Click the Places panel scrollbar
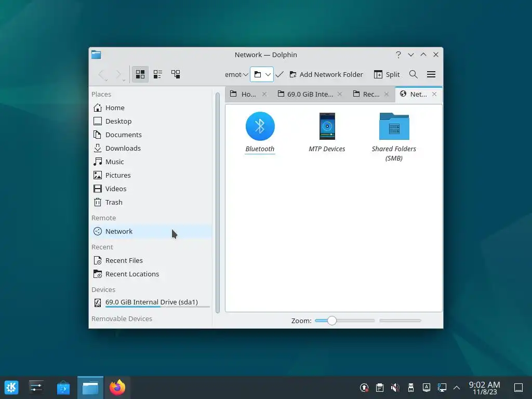532x399 pixels. click(x=218, y=203)
